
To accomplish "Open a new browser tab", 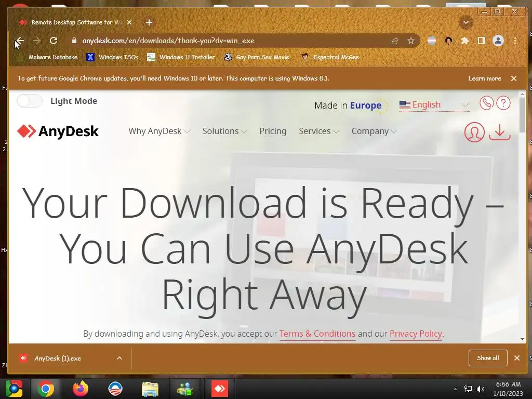I will coord(149,22).
